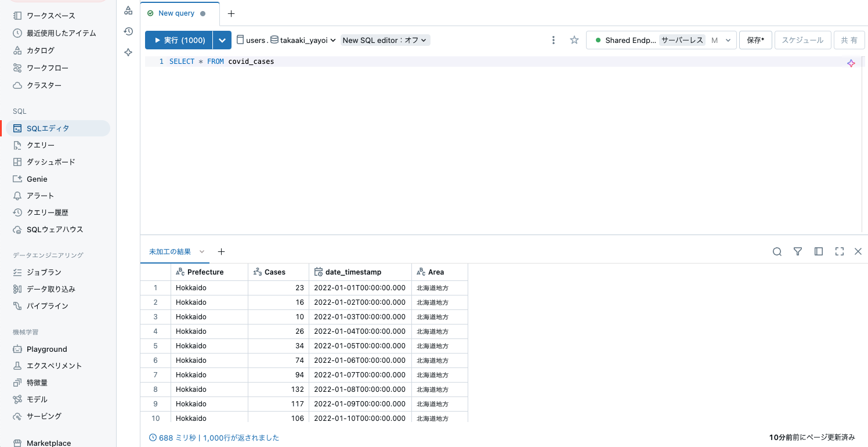The width and height of the screenshot is (868, 447).
Task: Expand the results to fullscreen
Action: tap(840, 251)
